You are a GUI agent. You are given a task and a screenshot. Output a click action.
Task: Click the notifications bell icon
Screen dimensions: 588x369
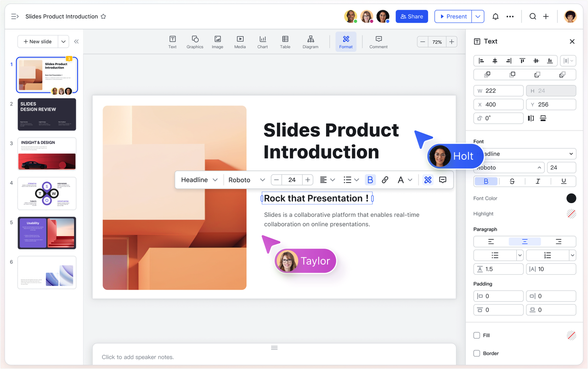pos(495,17)
